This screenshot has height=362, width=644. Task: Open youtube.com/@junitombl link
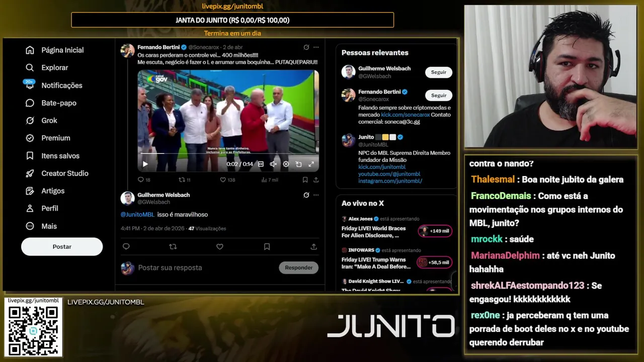click(389, 174)
